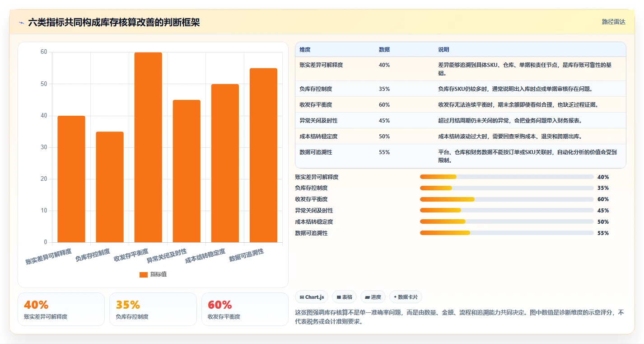Screen dimensions: 644x344
Task: Click the 表格 tag
Action: click(x=345, y=297)
